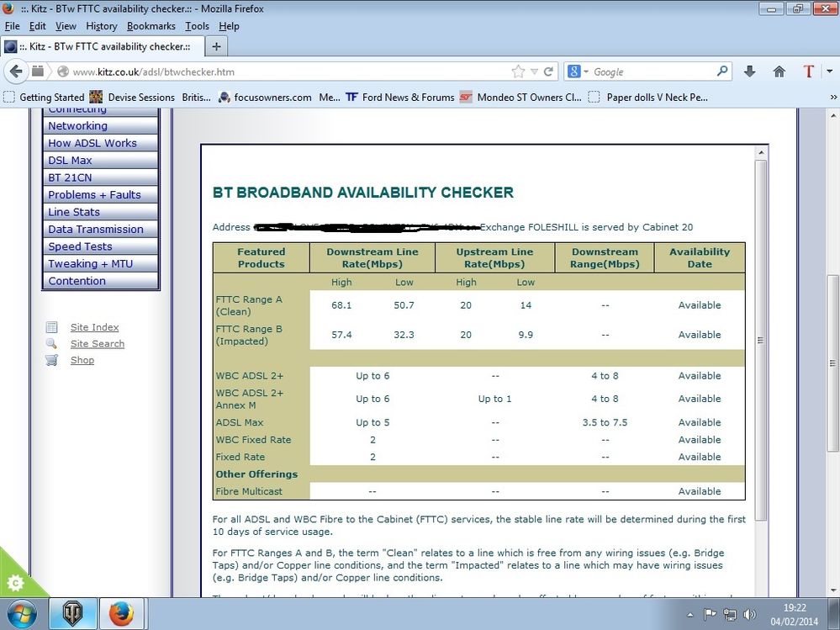Show hidden tray icons arrow
This screenshot has width=840, height=630.
tap(690, 615)
